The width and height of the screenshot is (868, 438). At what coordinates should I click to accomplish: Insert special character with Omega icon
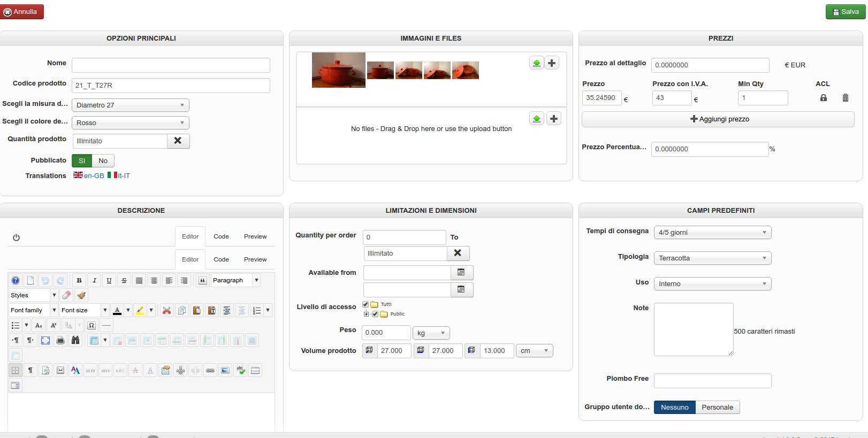tap(92, 325)
